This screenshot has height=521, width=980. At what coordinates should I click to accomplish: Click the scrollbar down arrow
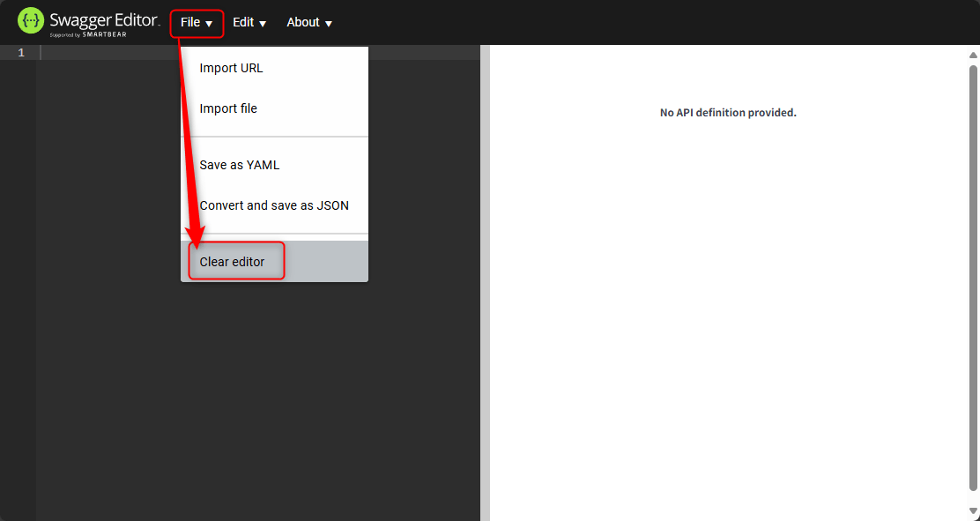pyautogui.click(x=973, y=511)
